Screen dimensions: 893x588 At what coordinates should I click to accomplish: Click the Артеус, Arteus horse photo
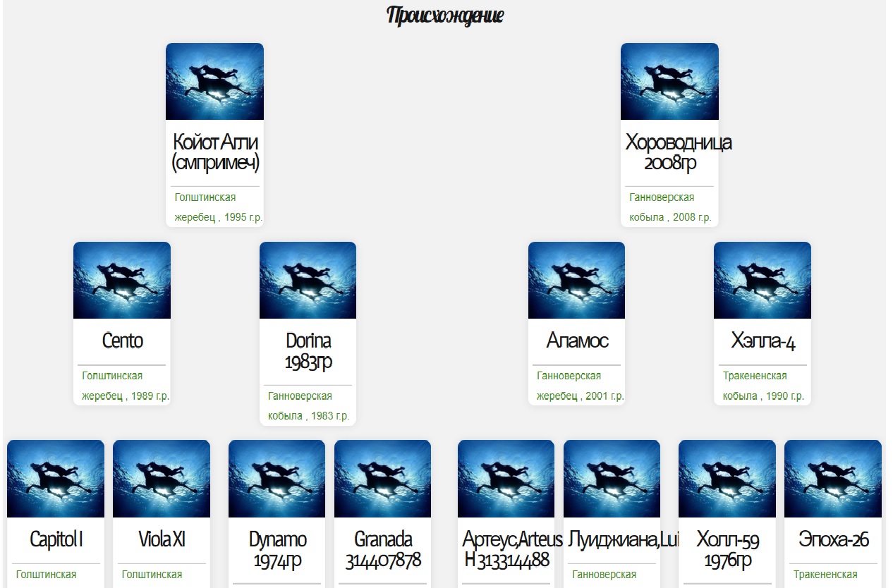(x=506, y=479)
